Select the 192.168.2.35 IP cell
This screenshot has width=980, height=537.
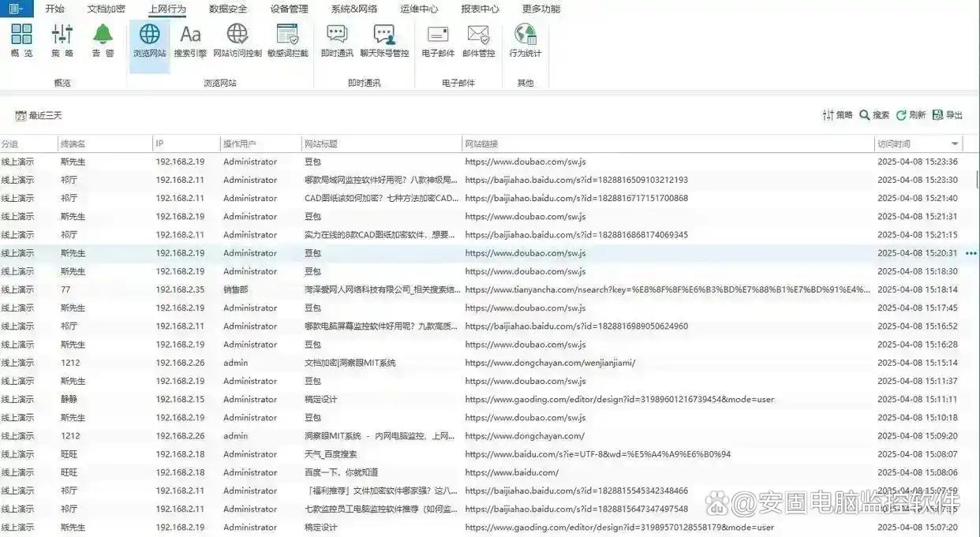[x=180, y=289]
